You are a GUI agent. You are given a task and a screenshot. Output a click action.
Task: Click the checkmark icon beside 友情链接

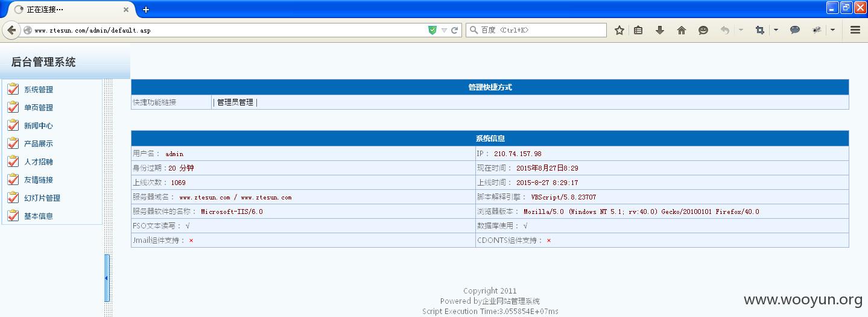click(13, 180)
